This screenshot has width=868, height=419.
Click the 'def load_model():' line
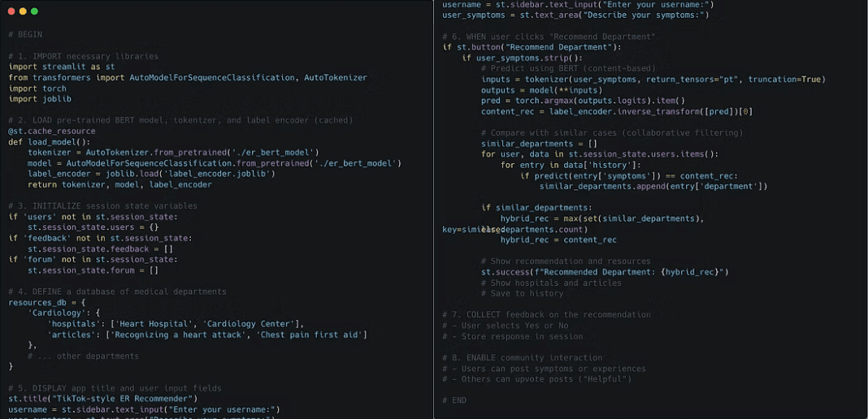50,142
